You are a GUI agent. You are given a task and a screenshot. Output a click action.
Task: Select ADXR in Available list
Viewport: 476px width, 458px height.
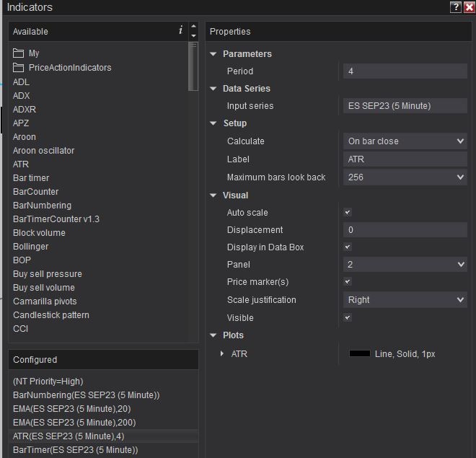point(25,109)
